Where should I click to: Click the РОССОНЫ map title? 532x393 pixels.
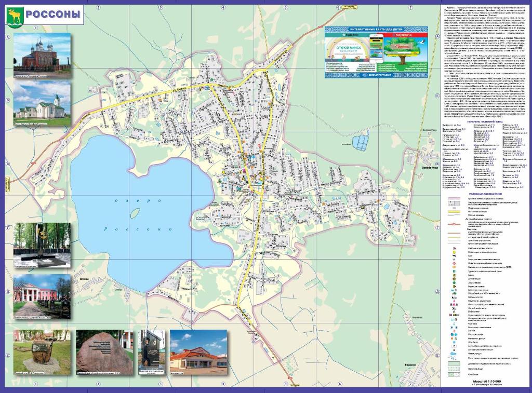coord(53,15)
